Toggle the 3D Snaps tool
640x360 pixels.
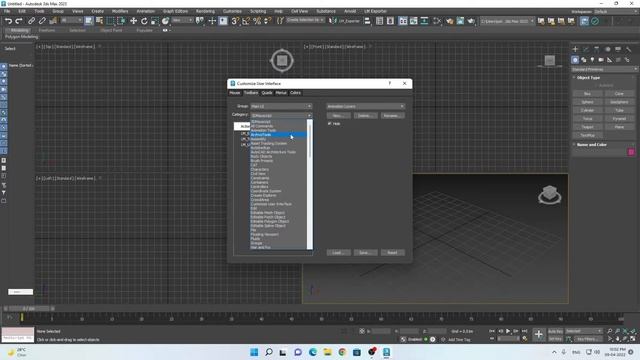(x=235, y=21)
